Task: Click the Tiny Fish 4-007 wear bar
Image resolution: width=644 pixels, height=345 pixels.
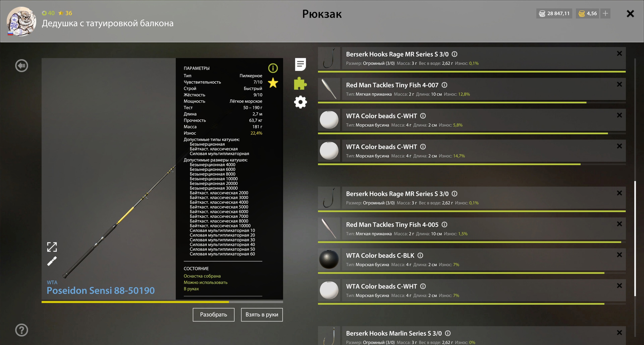Action: click(472, 103)
